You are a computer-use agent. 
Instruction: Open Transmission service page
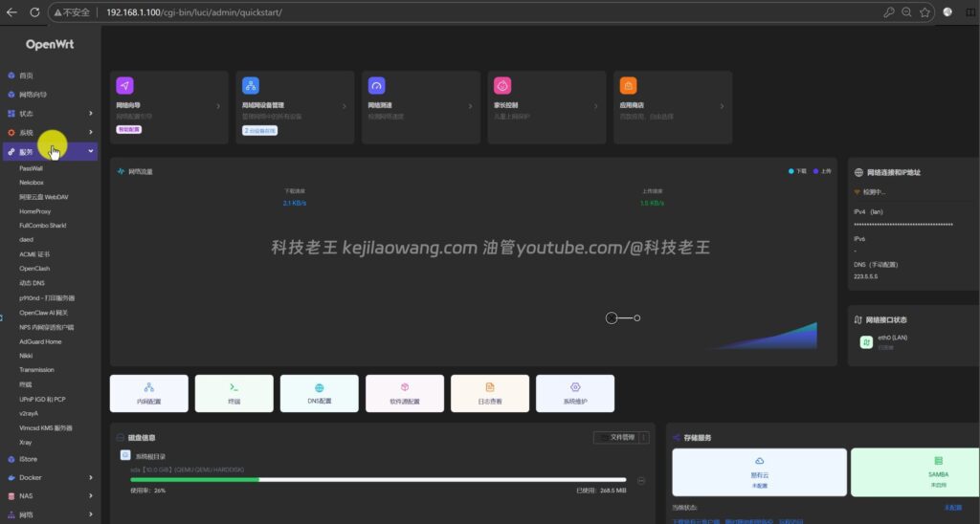(x=36, y=370)
